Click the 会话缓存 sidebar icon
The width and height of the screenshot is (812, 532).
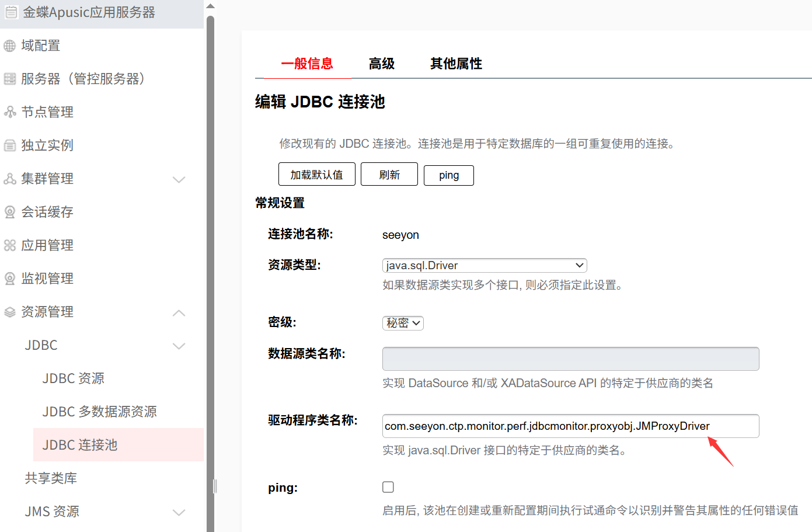pos(10,212)
